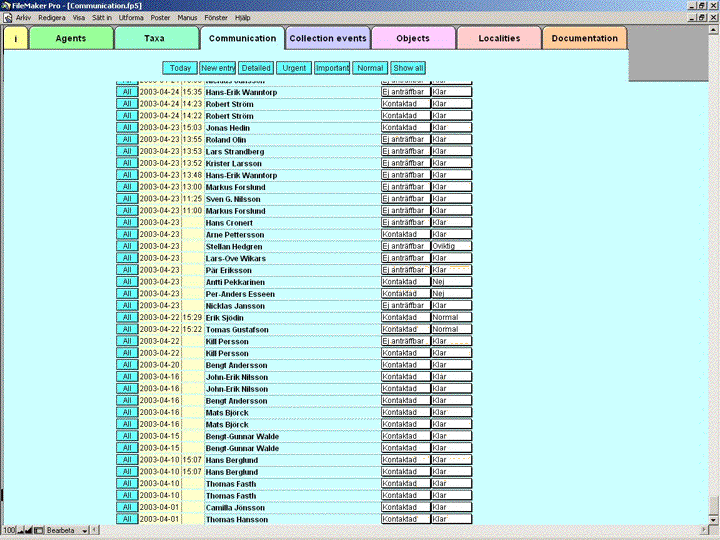This screenshot has height=540, width=720.
Task: Open status dropdown 'Oviktig' for Stellan Hedgren
Action: click(450, 247)
